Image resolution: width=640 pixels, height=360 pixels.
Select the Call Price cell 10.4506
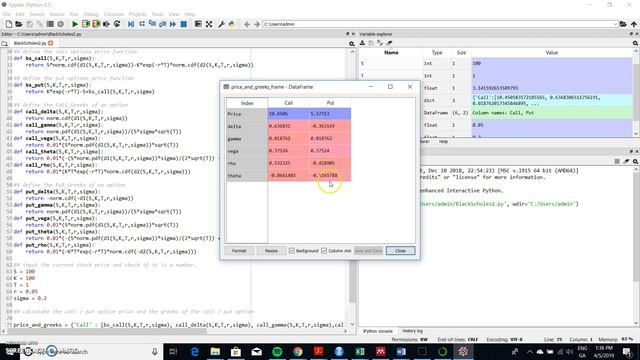(x=289, y=114)
